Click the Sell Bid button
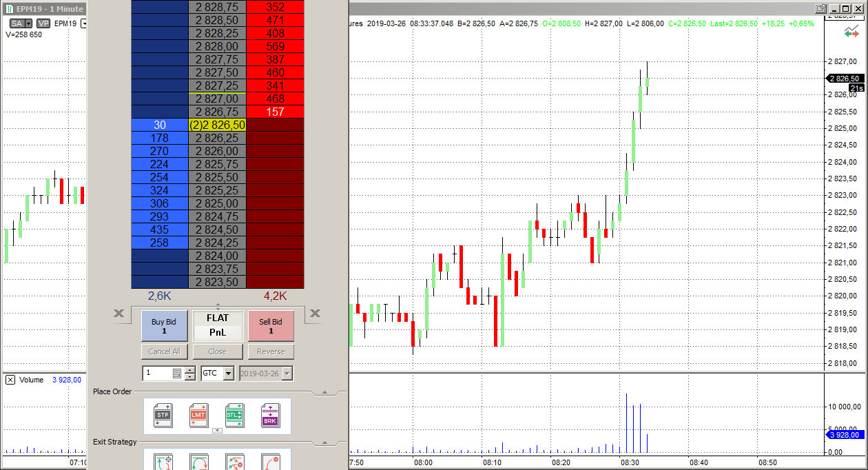This screenshot has width=868, height=470. [x=271, y=326]
